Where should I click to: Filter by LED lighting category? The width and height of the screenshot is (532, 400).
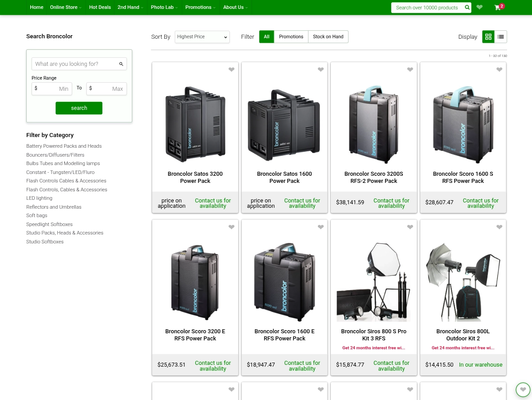pyautogui.click(x=39, y=198)
